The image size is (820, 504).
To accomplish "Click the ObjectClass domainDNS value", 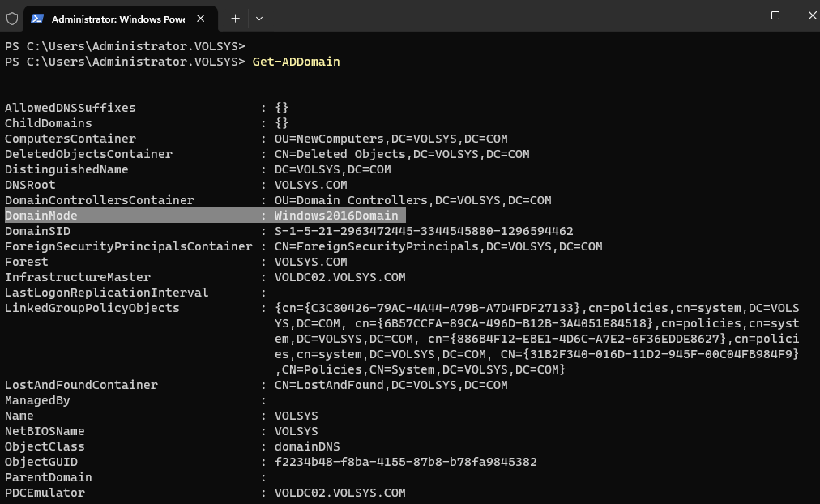I will (x=307, y=446).
